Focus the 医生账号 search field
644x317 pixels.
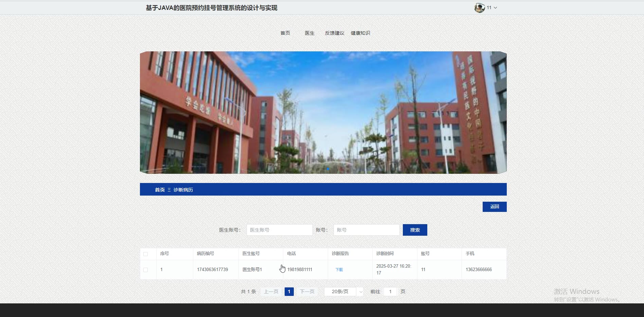[x=279, y=230]
